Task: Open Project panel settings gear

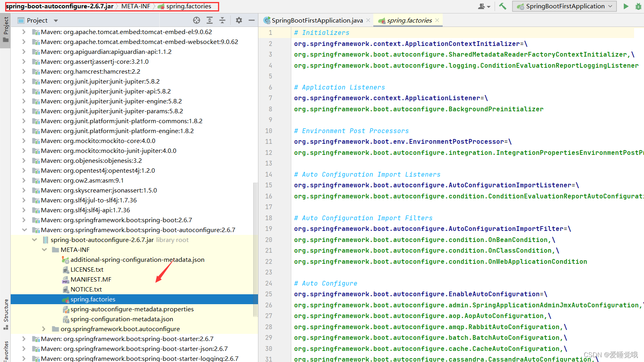Action: click(x=239, y=20)
